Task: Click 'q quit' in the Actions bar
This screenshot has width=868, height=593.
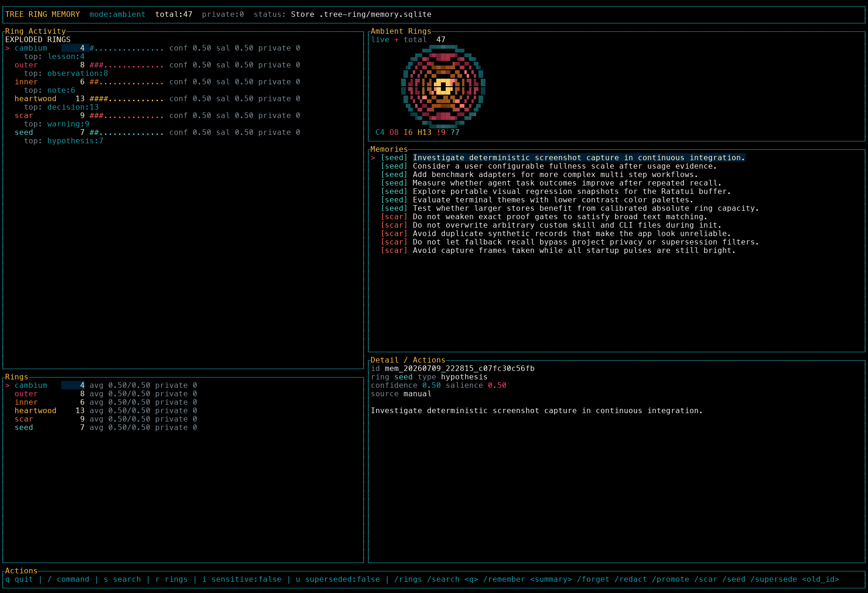Action: point(19,579)
